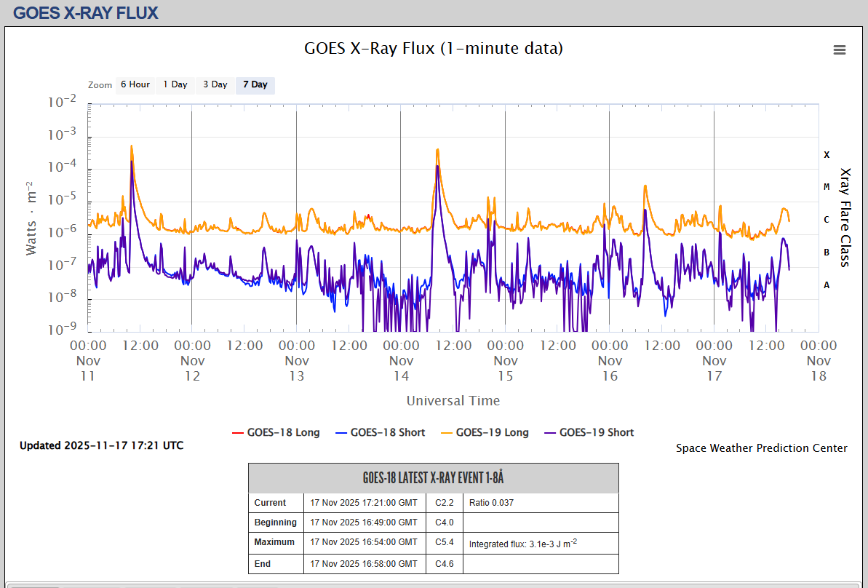Click the Updated timestamp text

coord(101,445)
